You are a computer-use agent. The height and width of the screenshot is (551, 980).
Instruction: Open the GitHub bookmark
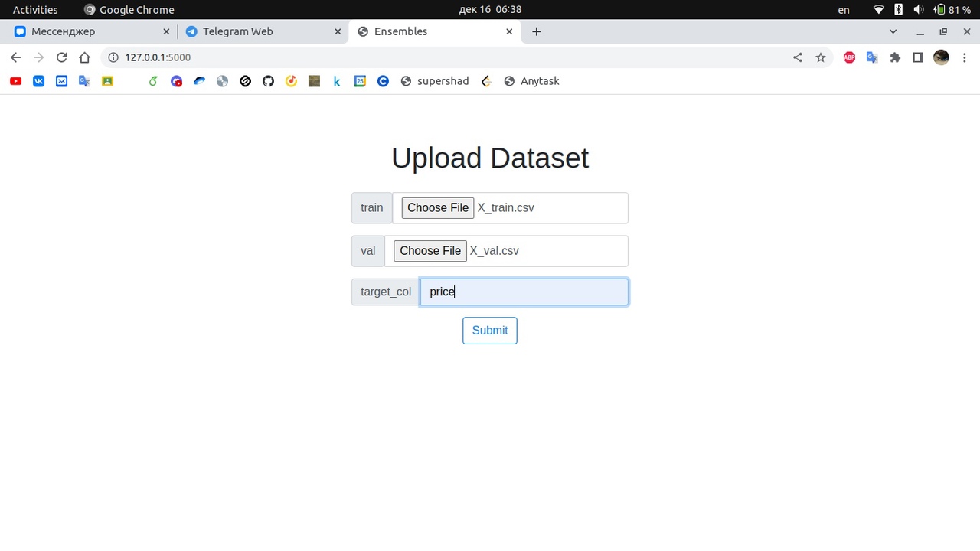pyautogui.click(x=268, y=81)
